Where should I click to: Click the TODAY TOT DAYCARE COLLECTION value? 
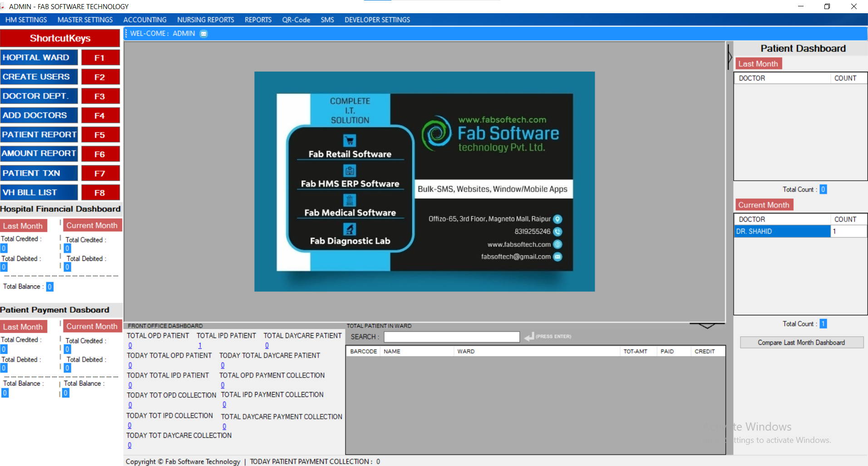130,446
